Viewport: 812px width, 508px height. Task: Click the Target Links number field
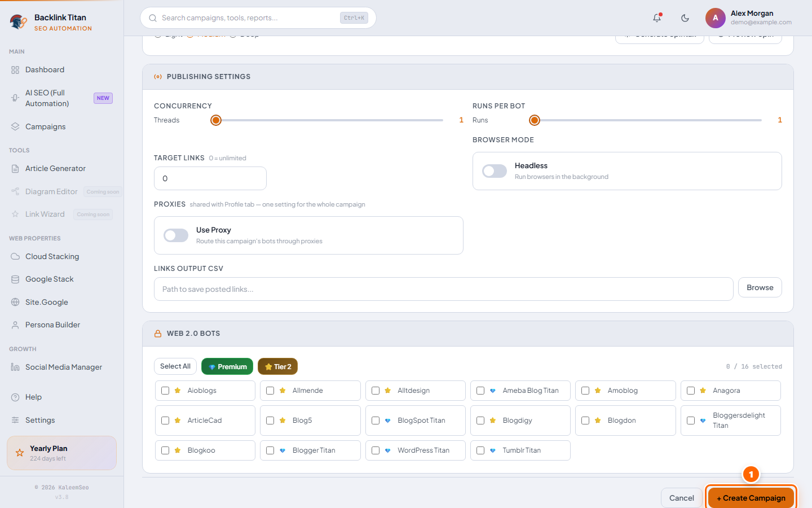click(210, 178)
